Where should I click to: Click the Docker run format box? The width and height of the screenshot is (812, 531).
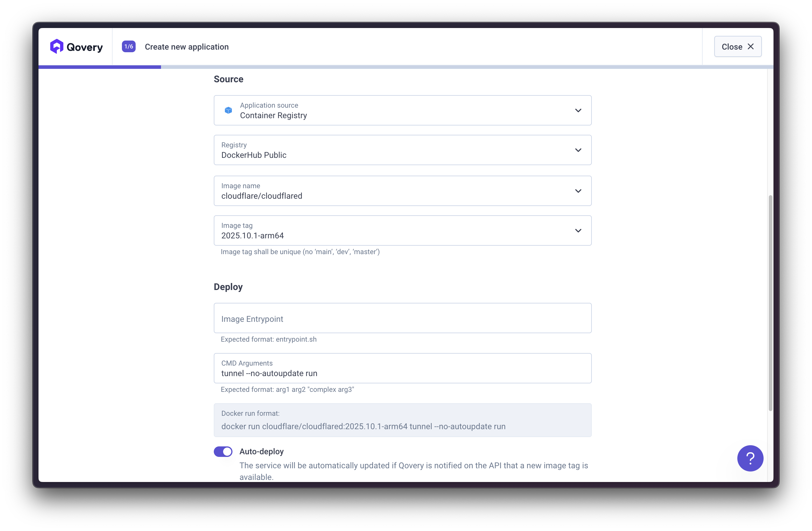click(x=402, y=420)
